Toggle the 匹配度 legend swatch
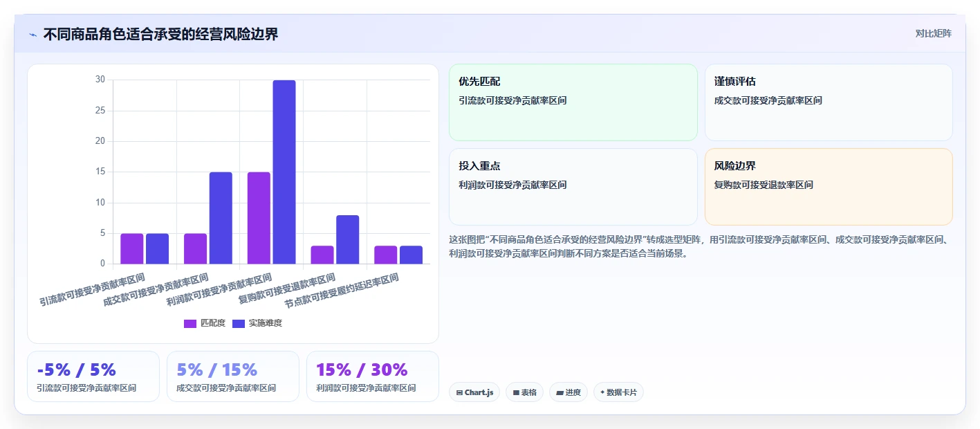This screenshot has height=429, width=980. tap(190, 323)
